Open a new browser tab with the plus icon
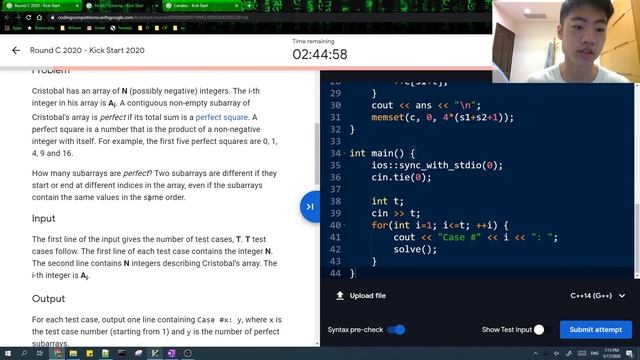The image size is (640, 360). (249, 6)
